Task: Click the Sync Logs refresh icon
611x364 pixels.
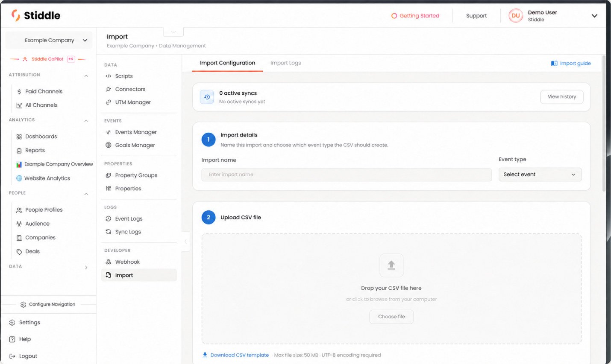Action: 109,232
